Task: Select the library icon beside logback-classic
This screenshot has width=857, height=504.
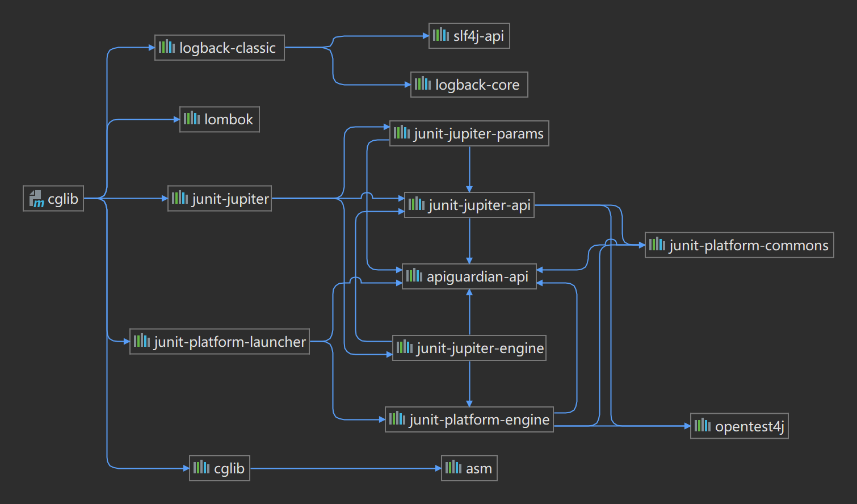Action: pos(166,48)
